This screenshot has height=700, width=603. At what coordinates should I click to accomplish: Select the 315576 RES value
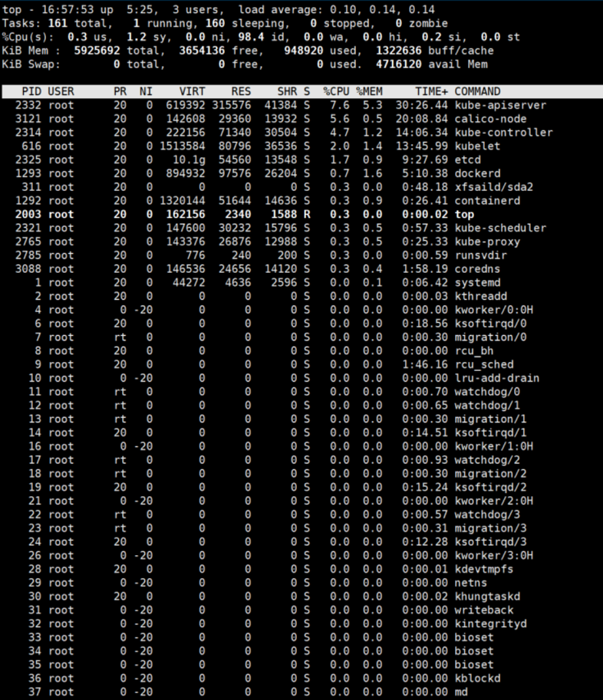pyautogui.click(x=232, y=105)
